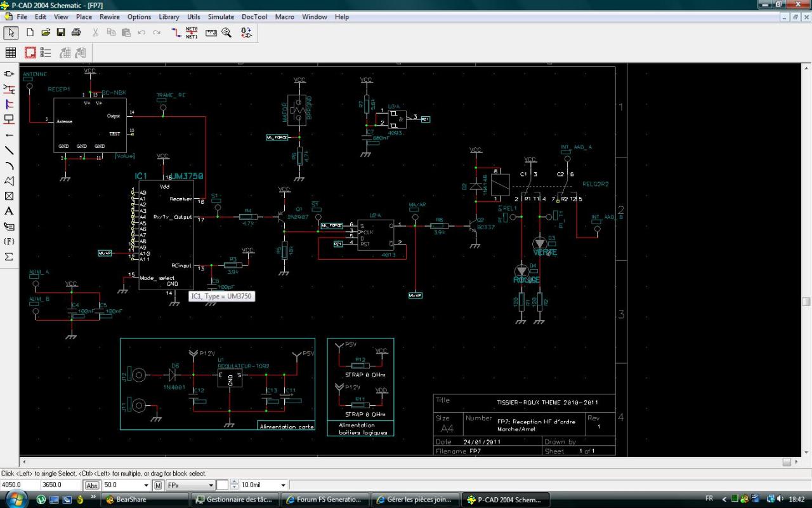Select the manual rewire tool icon
Screen dimensions: 812x508
click(176, 32)
